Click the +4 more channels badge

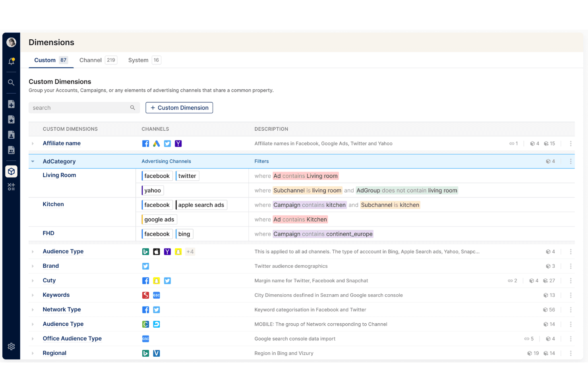pos(190,252)
